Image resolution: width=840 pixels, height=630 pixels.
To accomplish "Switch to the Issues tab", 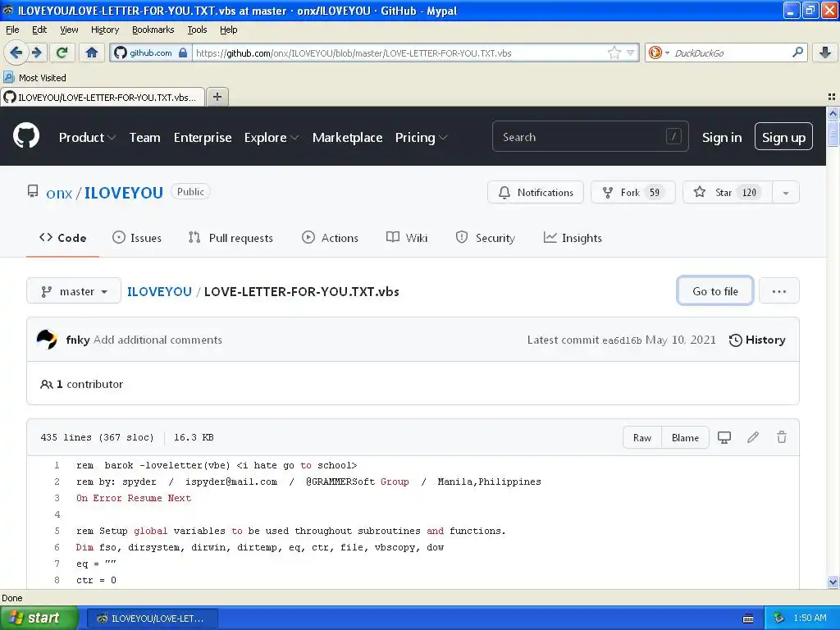I will [137, 238].
